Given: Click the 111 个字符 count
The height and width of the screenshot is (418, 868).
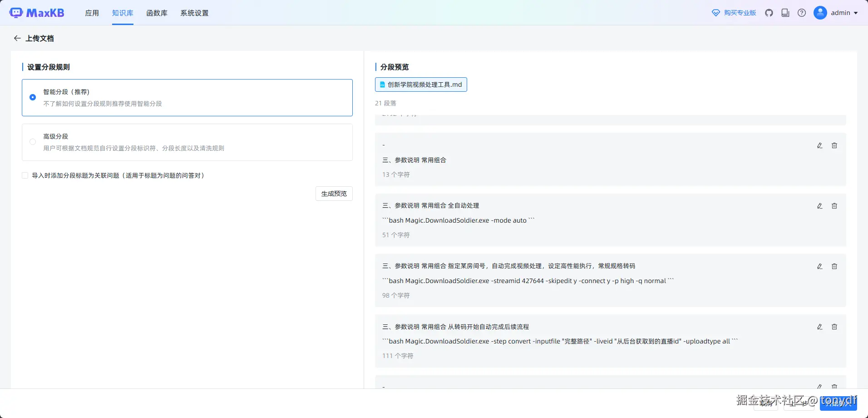Looking at the screenshot, I should click(398, 356).
